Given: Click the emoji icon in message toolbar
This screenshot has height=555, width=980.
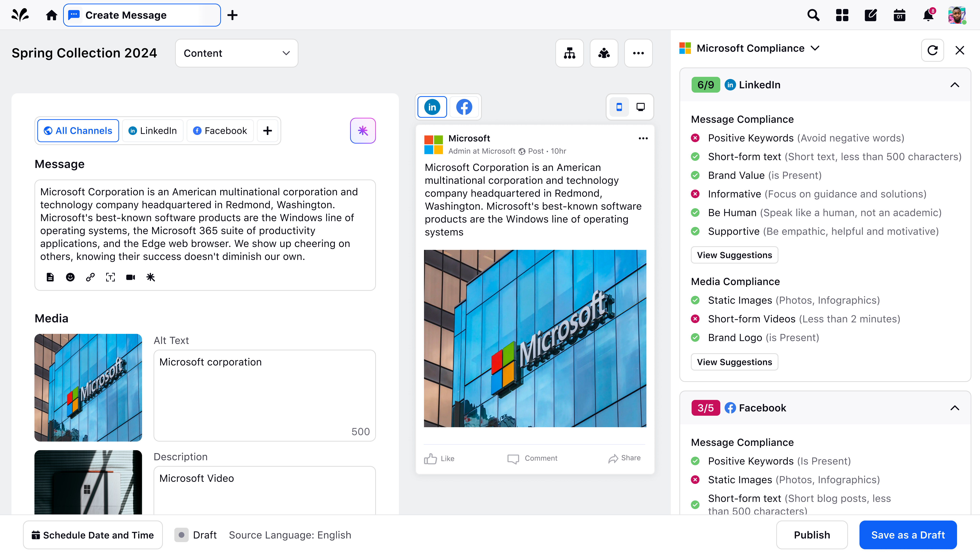Looking at the screenshot, I should pos(70,277).
